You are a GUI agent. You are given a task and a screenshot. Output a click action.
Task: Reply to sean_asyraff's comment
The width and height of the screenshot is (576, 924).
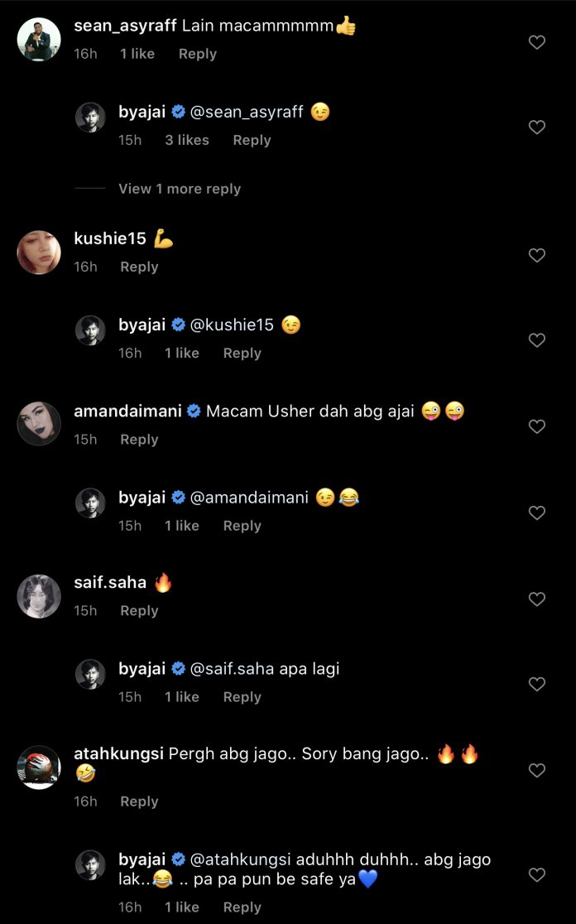[x=198, y=54]
